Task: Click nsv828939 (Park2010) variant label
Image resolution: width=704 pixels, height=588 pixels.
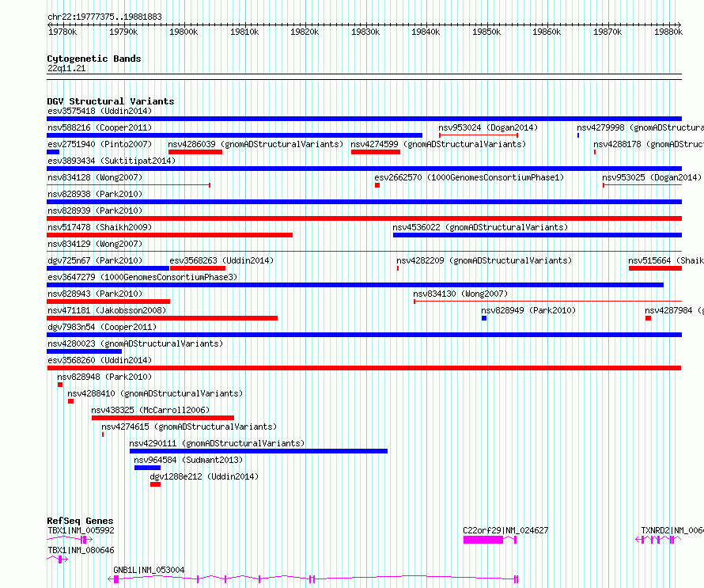Action: pyautogui.click(x=95, y=211)
